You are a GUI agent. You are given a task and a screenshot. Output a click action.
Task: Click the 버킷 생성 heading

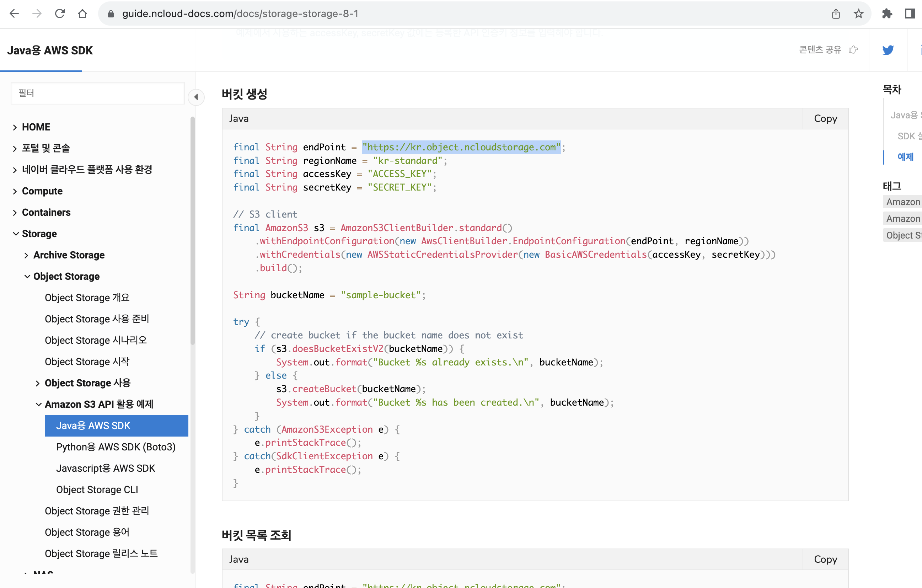point(244,94)
